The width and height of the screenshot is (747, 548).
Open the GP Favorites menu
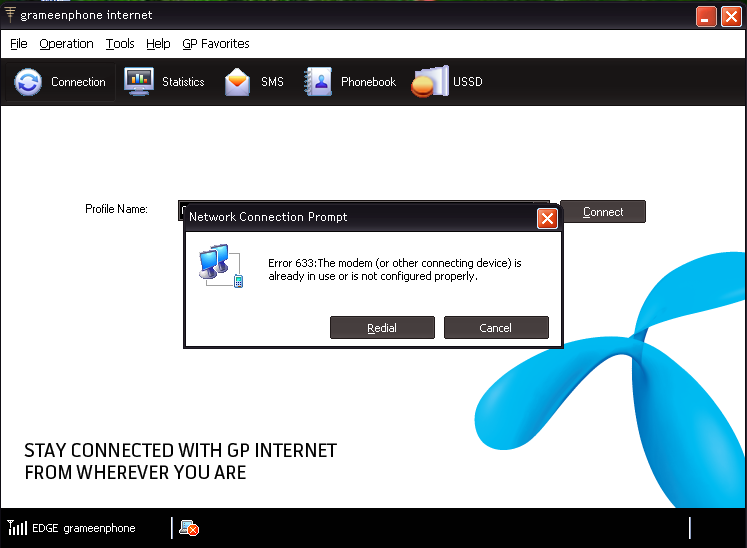pos(216,44)
